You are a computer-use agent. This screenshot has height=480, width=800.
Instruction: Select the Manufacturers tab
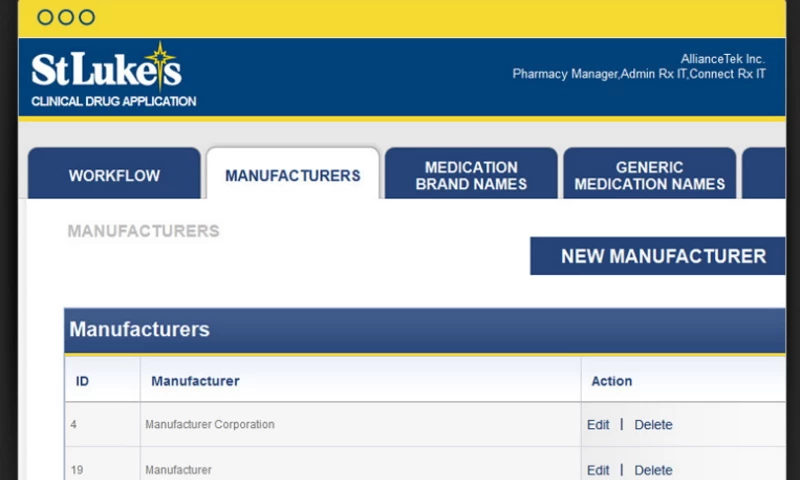[293, 173]
